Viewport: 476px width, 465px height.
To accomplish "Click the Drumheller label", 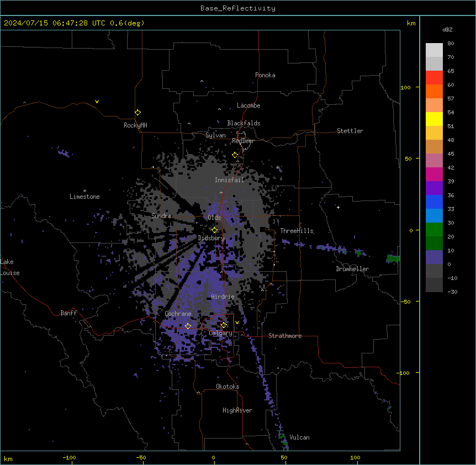I will coord(352,269).
